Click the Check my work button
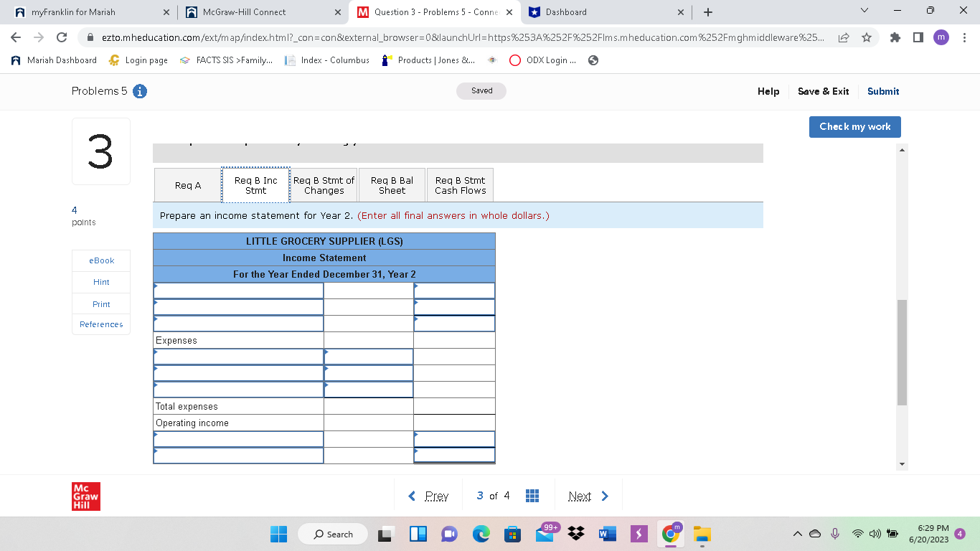 coord(855,126)
